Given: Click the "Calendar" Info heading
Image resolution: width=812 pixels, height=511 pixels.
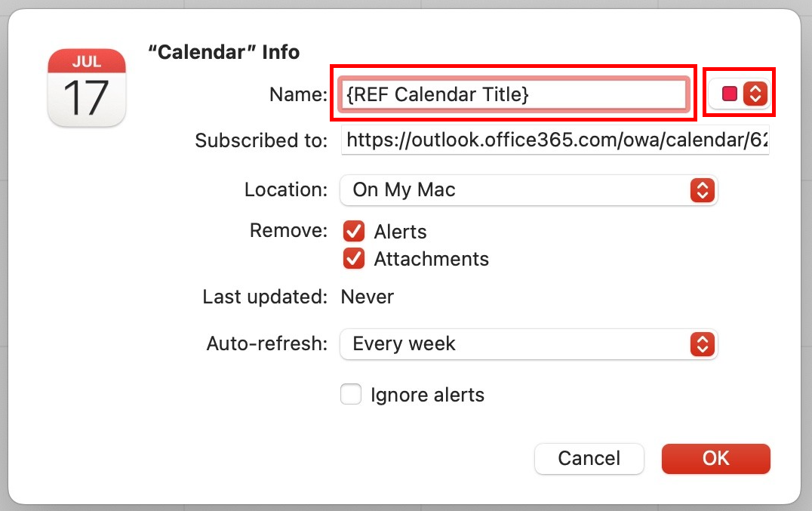Looking at the screenshot, I should (x=223, y=52).
